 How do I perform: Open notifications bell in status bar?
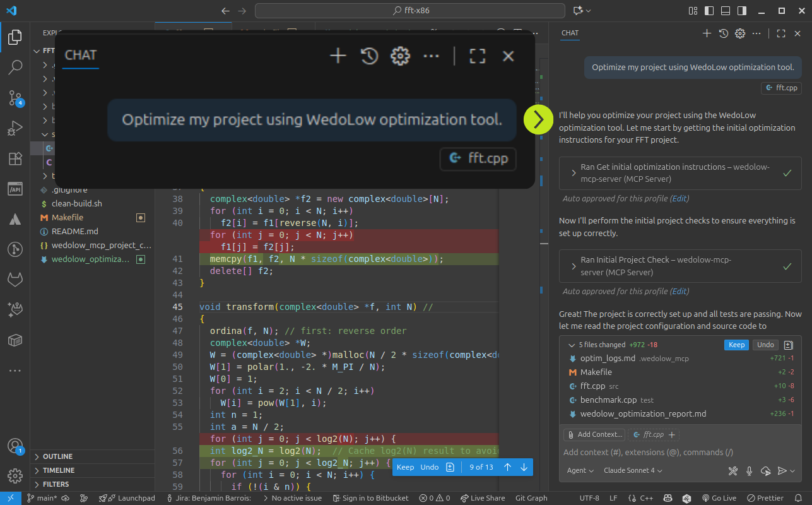coord(799,498)
